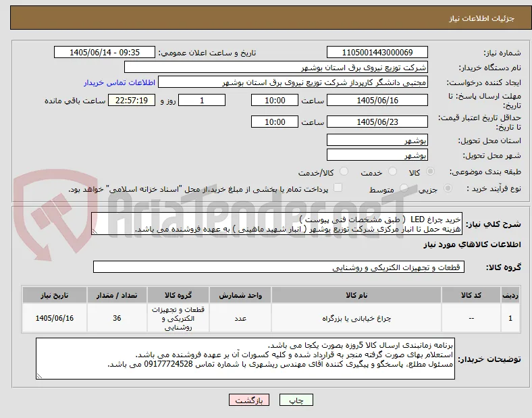The width and height of the screenshot is (532, 418).
Task: Click the چراغ خیابانی یا بزرگراه cell
Action: [356, 318]
